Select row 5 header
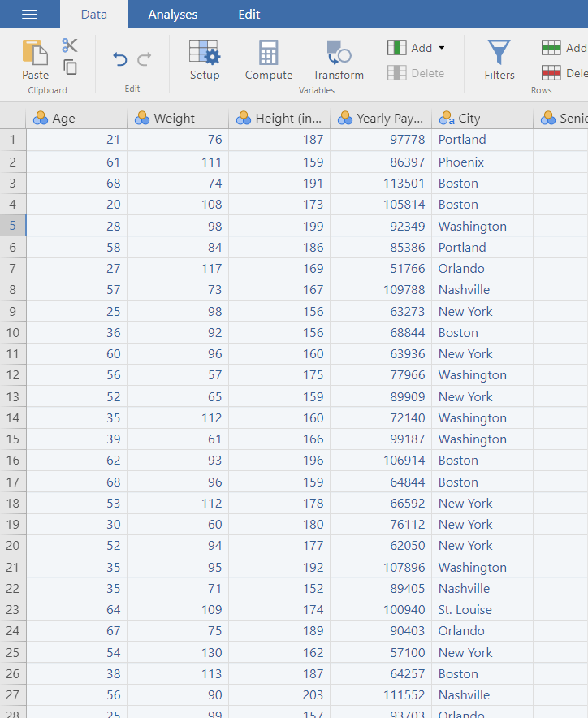The image size is (588, 718). click(x=13, y=226)
